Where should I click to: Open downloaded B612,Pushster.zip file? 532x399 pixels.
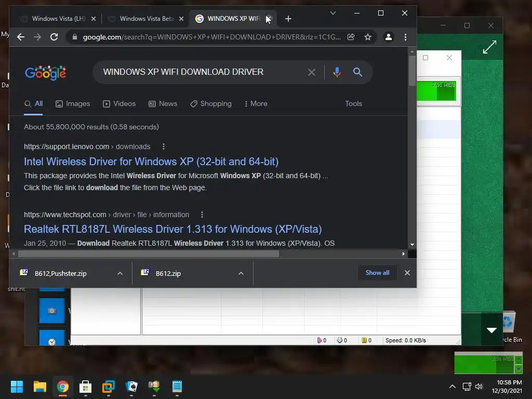point(61,273)
